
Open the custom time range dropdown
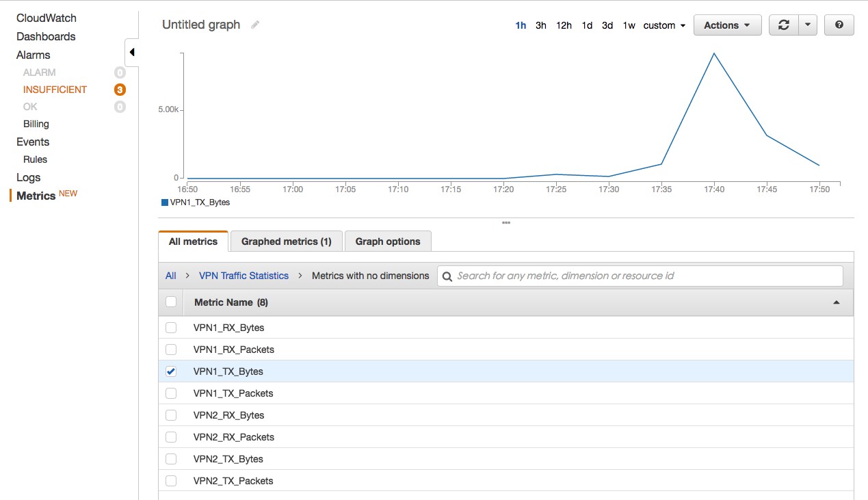tap(663, 25)
